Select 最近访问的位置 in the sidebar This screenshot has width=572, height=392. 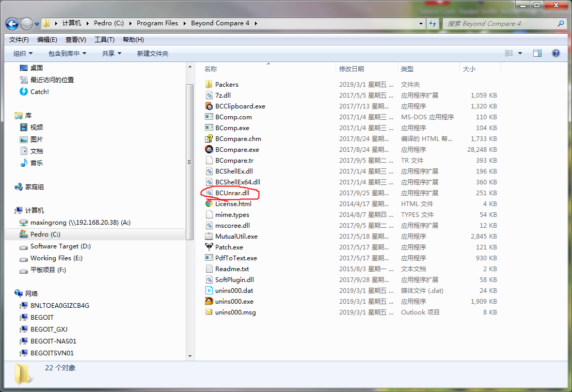click(46, 80)
